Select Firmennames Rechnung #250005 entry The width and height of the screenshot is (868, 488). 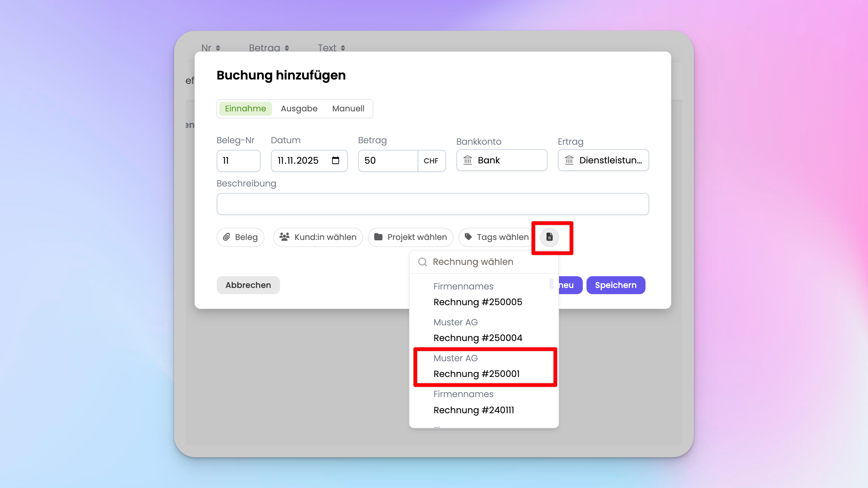click(x=477, y=295)
